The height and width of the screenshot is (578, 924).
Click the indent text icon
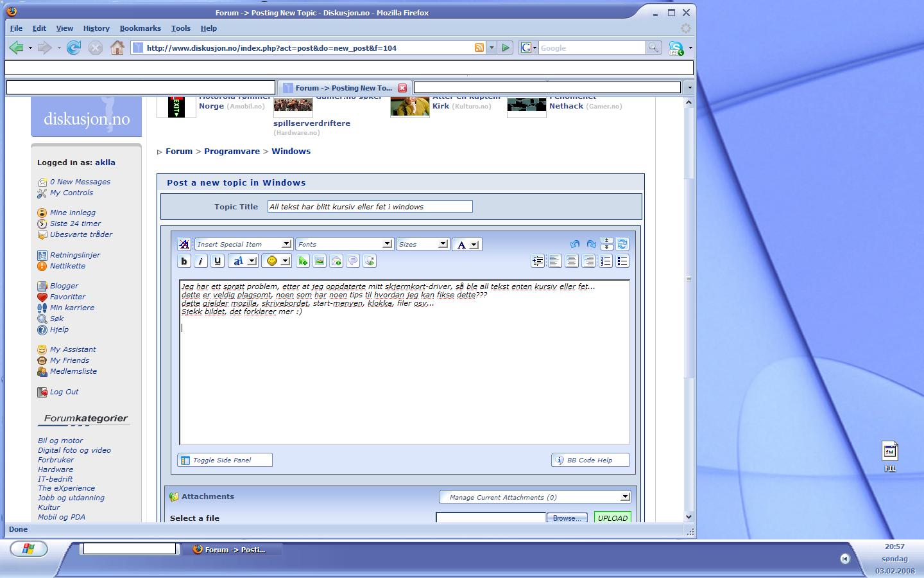pos(538,261)
